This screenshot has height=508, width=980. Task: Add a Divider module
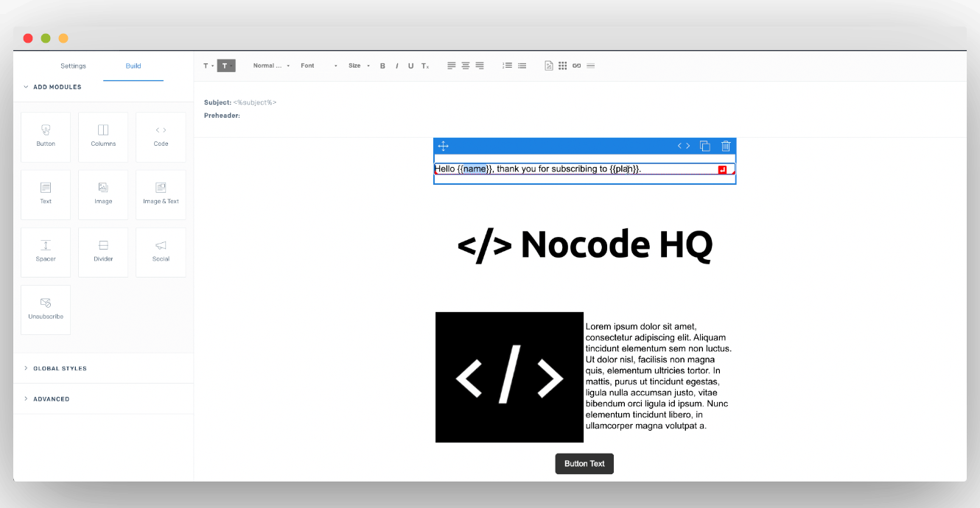103,252
